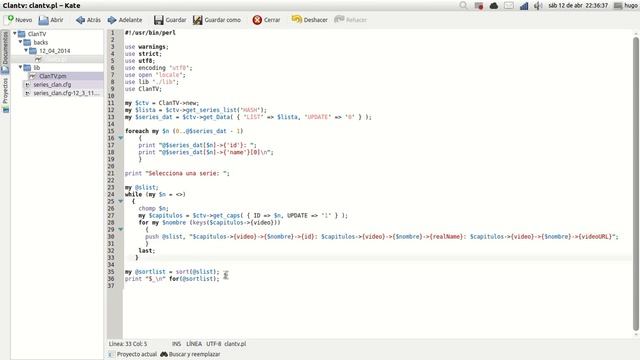640x360 pixels.
Task: Click UTF-8 encoding in status bar
Action: point(213,344)
